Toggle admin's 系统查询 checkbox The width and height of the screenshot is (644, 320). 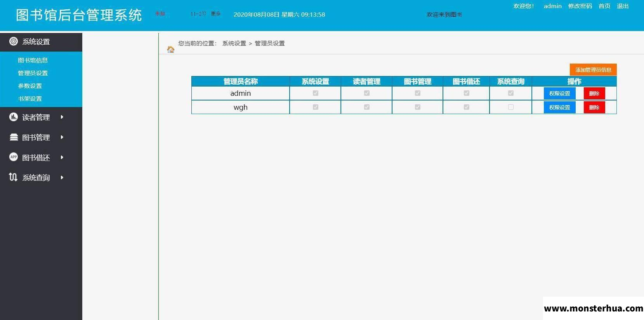(x=511, y=93)
